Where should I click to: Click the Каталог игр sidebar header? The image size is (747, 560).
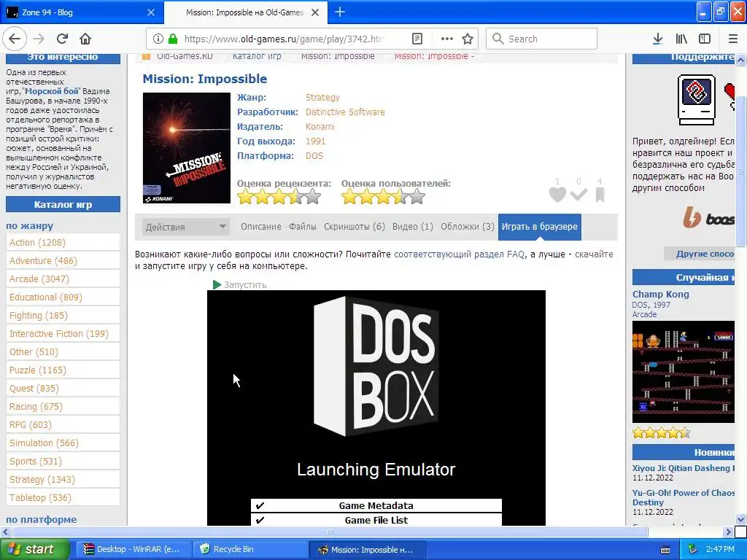click(63, 204)
